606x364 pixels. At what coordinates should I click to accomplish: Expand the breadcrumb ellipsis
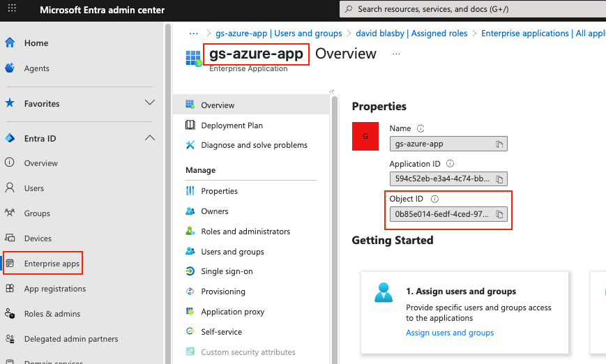pyautogui.click(x=194, y=33)
